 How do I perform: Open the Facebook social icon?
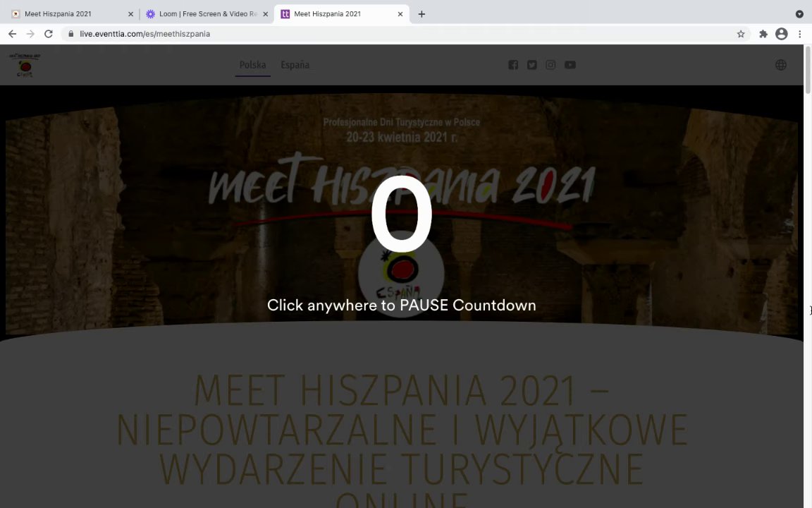(x=513, y=65)
